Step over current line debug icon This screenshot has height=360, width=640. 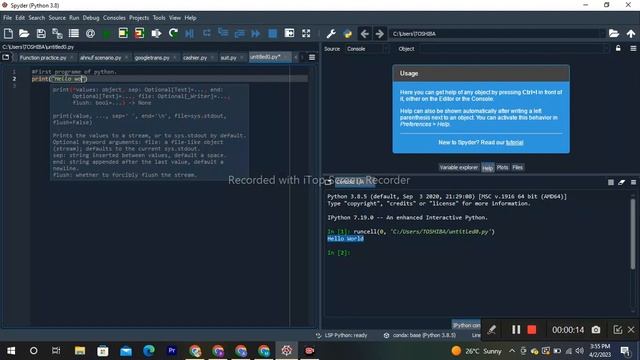(207, 33)
